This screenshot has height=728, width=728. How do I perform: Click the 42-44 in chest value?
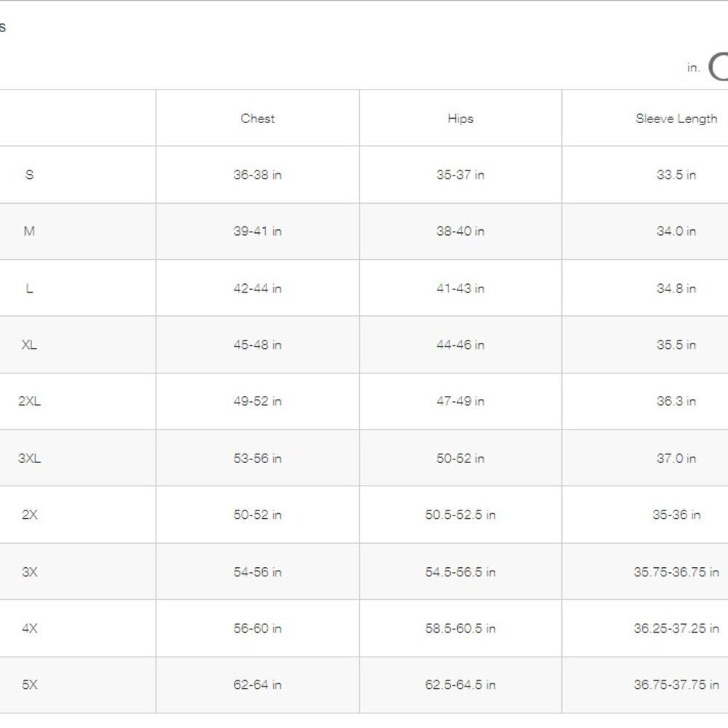258,288
